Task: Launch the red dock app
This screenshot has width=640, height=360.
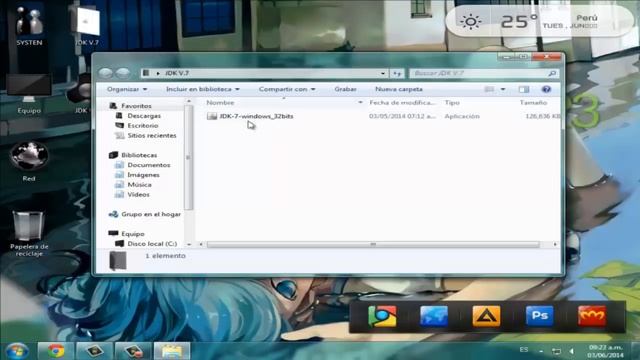Action: pos(592,316)
